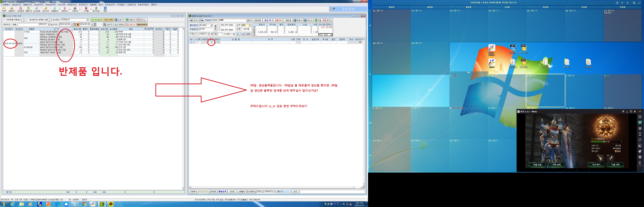Click the refresh icon button next to 설정
The height and width of the screenshot is (207, 644).
(x=238, y=34)
